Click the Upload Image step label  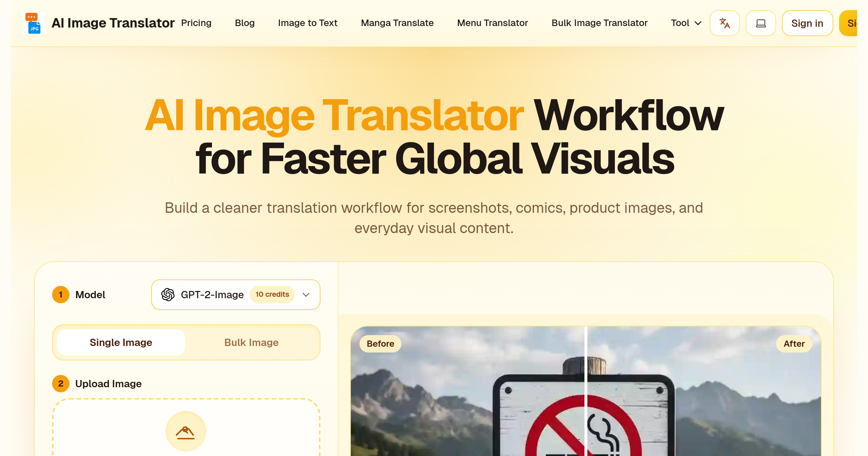coord(108,384)
